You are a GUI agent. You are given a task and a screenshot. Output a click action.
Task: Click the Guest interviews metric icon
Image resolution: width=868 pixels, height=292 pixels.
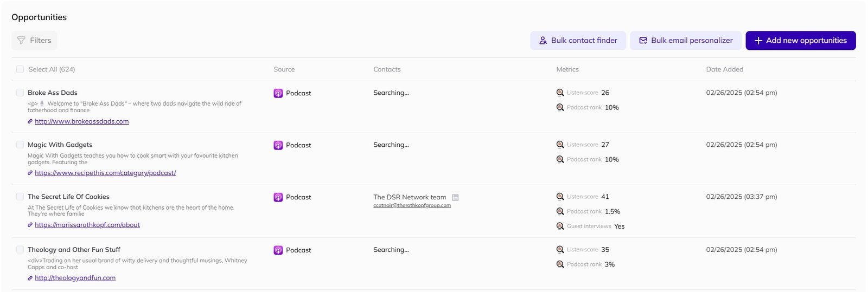click(x=560, y=226)
